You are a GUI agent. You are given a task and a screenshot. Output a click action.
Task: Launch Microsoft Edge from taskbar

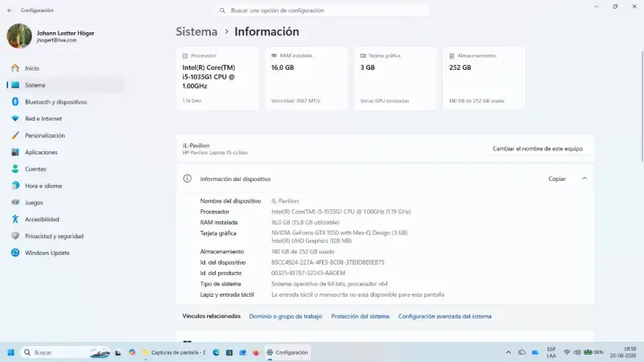coord(216,352)
